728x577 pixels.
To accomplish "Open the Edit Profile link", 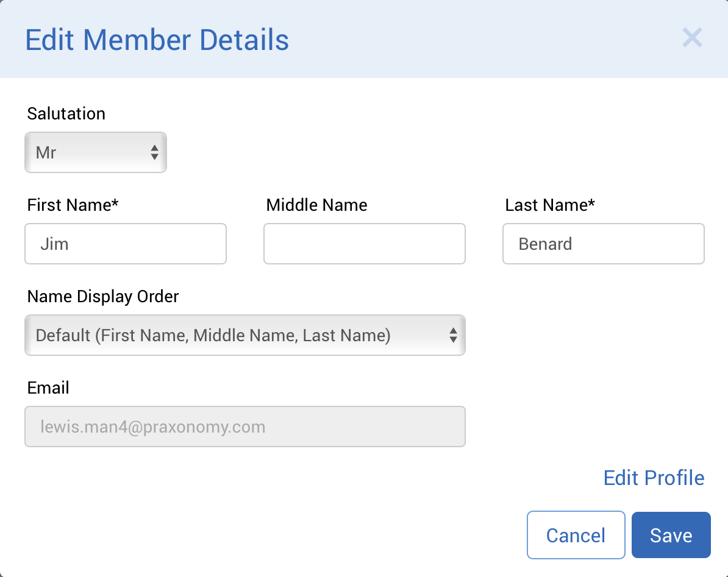I will [654, 478].
